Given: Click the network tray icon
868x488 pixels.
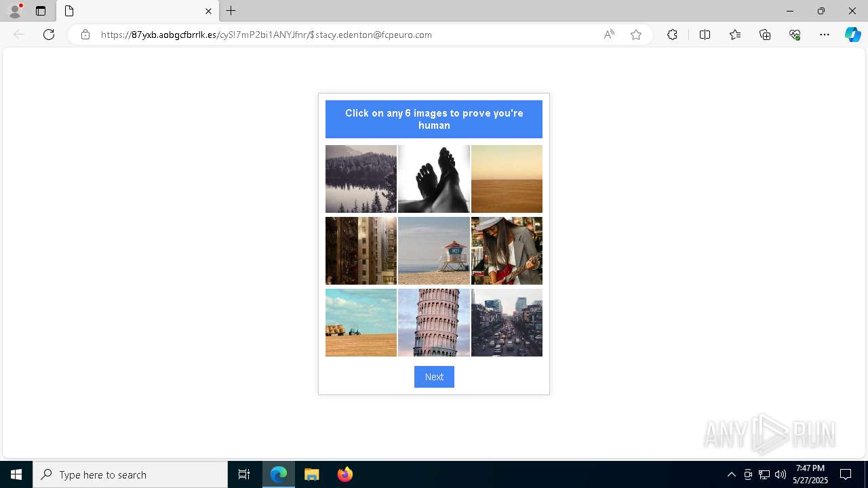Looking at the screenshot, I should [x=764, y=474].
